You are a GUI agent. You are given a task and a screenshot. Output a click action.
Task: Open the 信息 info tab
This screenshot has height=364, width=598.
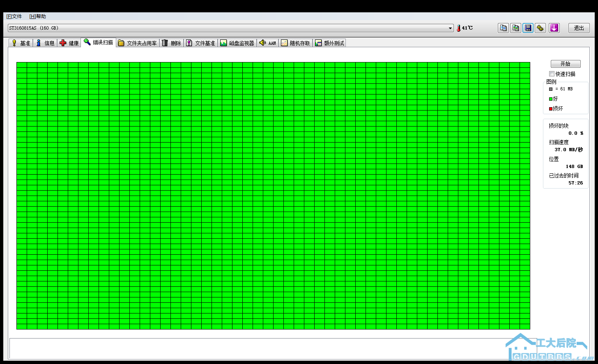point(45,43)
